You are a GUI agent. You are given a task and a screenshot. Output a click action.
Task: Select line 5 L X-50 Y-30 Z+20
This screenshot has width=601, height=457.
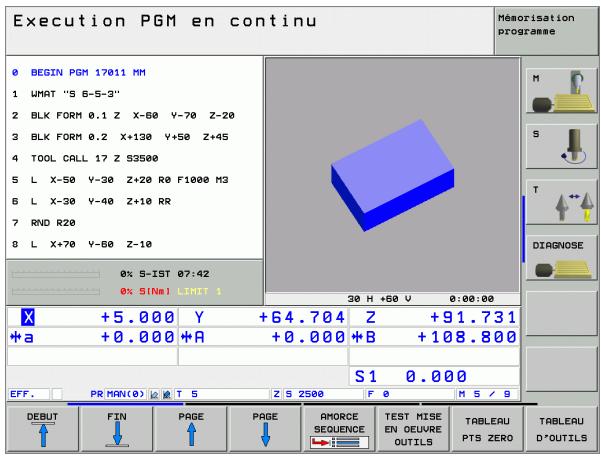(120, 180)
